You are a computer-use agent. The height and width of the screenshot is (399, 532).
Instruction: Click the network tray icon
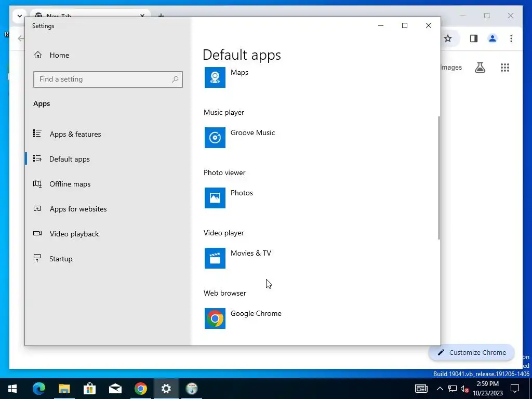click(453, 389)
